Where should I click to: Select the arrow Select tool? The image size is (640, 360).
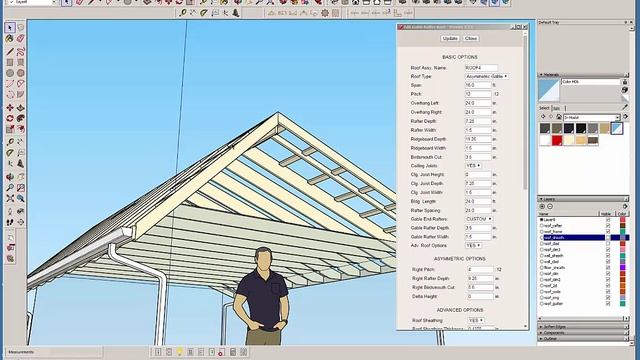(x=10, y=28)
